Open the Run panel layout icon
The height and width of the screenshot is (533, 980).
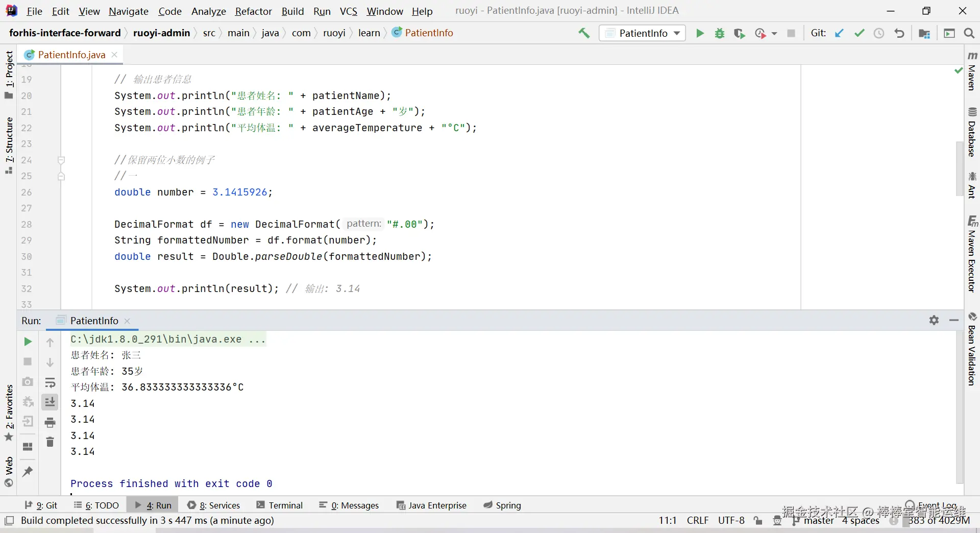[28, 446]
